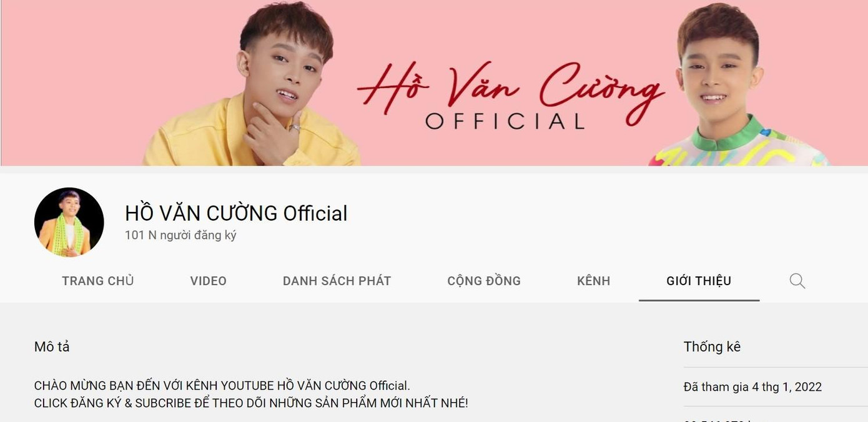Screen dimensions: 868x422
Task: Click the CHÀO MỪNG BẠN description line
Action: coord(222,386)
